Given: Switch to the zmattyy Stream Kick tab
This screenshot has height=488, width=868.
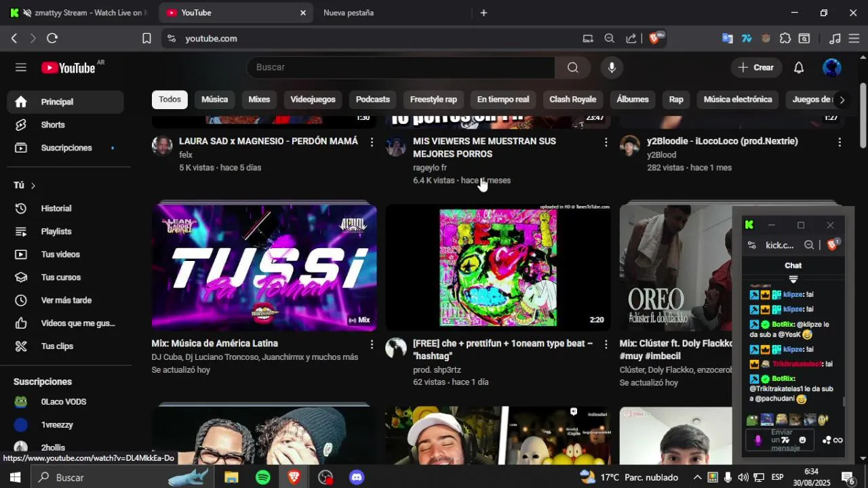Looking at the screenshot, I should [x=80, y=13].
